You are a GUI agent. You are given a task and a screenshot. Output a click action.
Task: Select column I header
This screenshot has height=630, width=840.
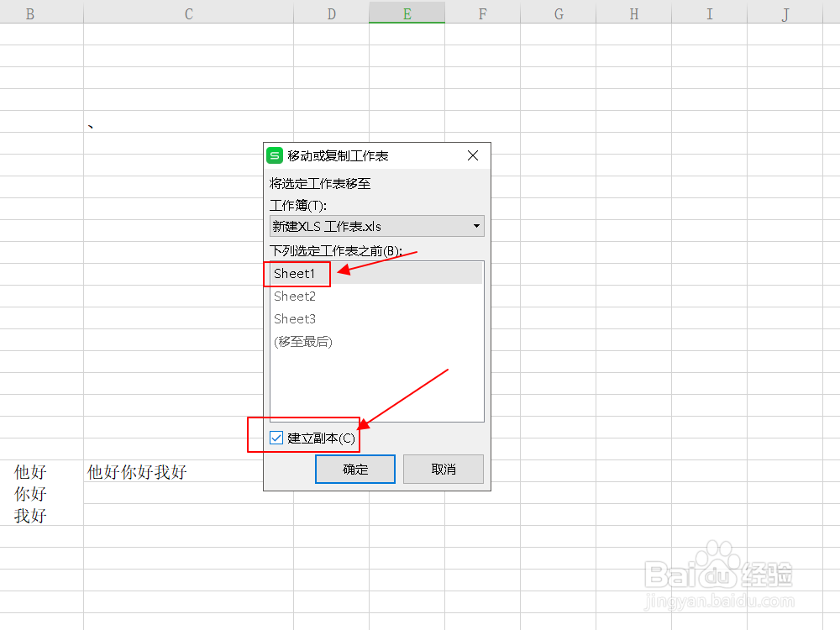(709, 12)
